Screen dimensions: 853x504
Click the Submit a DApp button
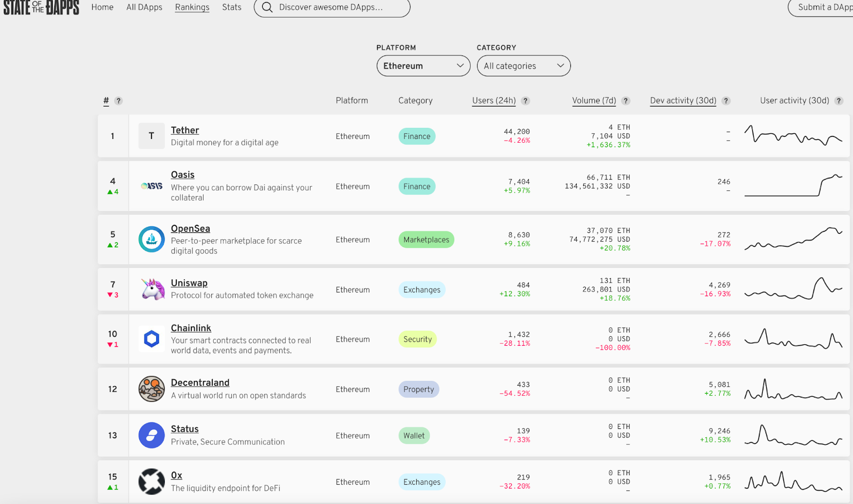coord(824,7)
